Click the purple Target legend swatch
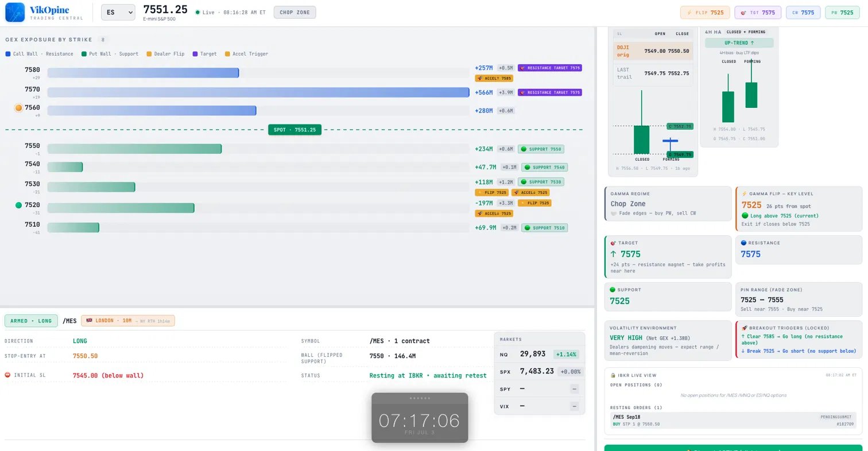The height and width of the screenshot is (451, 868). point(195,54)
